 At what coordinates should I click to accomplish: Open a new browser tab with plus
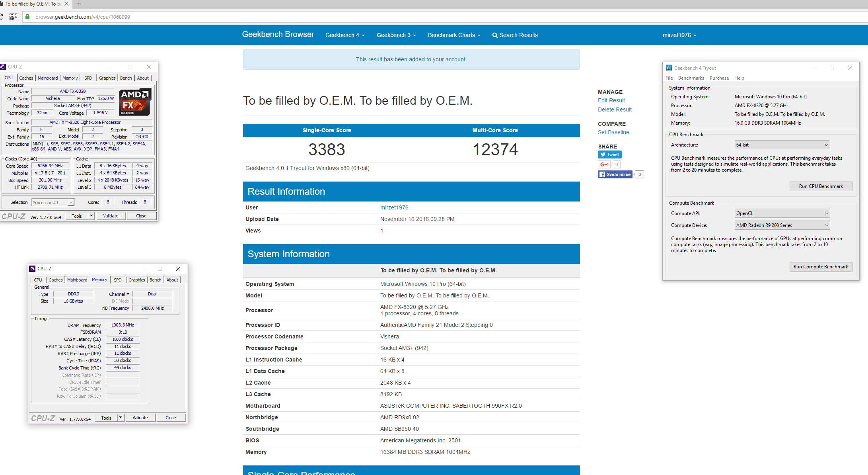(x=78, y=4)
